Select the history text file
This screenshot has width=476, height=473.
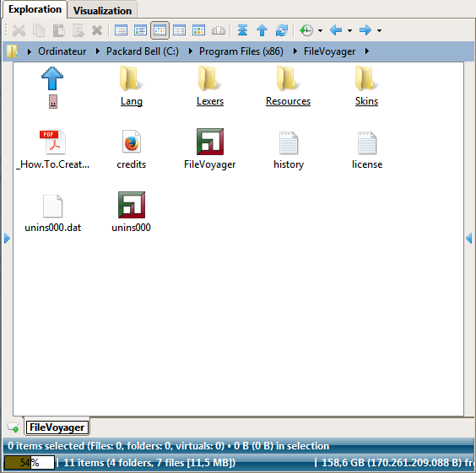pos(289,150)
